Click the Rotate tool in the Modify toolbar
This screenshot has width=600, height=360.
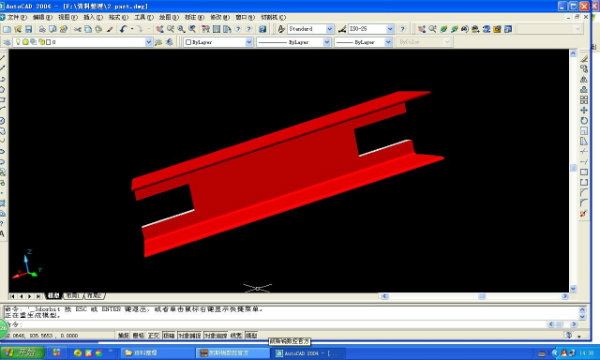point(584,121)
